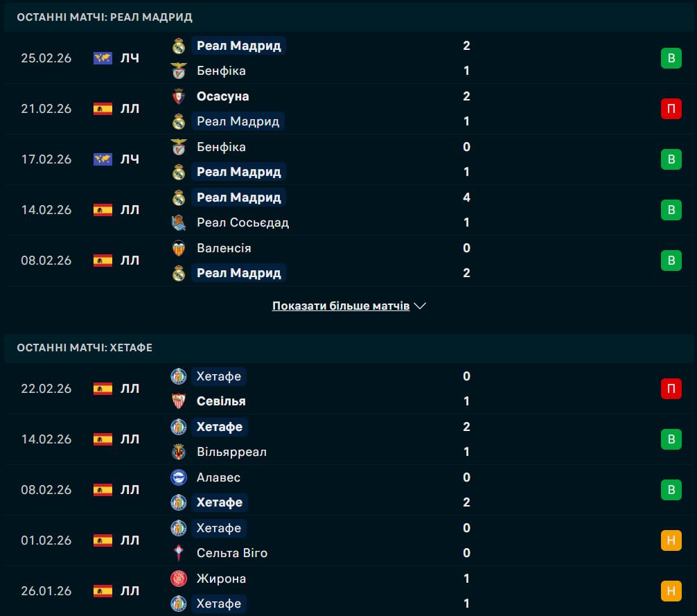Click the Girona club crest icon
The width and height of the screenshot is (697, 616).
[x=179, y=579]
